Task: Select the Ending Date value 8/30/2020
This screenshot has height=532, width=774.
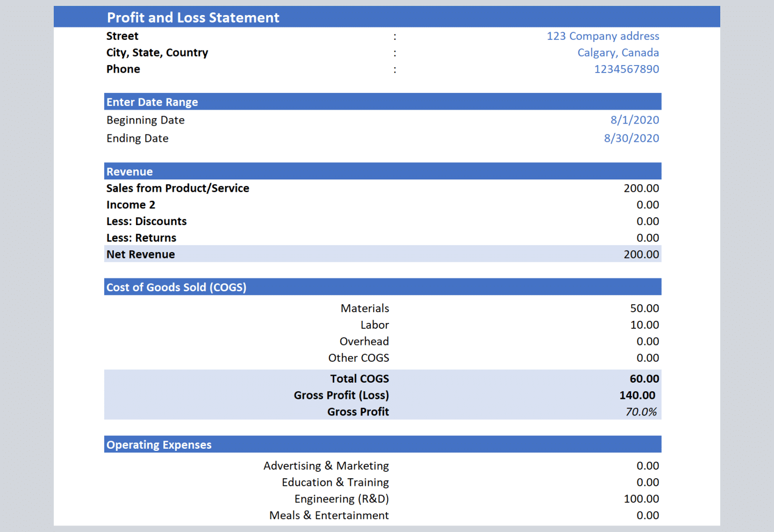Action: click(632, 138)
